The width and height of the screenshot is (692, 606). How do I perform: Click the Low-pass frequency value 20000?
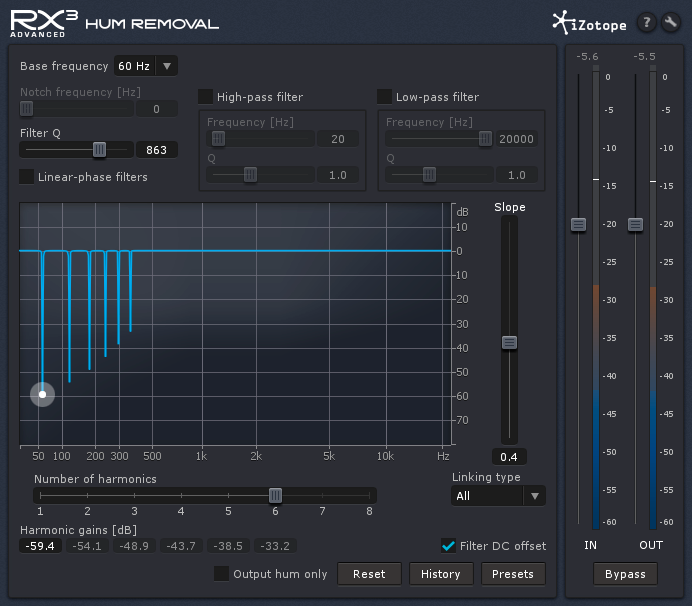click(x=517, y=139)
